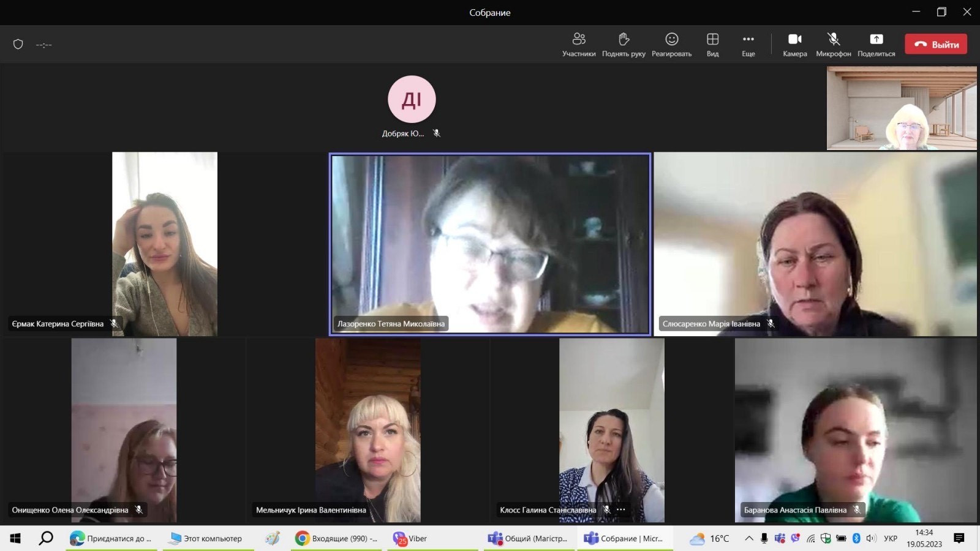Leave the meeting with Выйти
This screenshot has height=551, width=980.
pyautogui.click(x=936, y=44)
